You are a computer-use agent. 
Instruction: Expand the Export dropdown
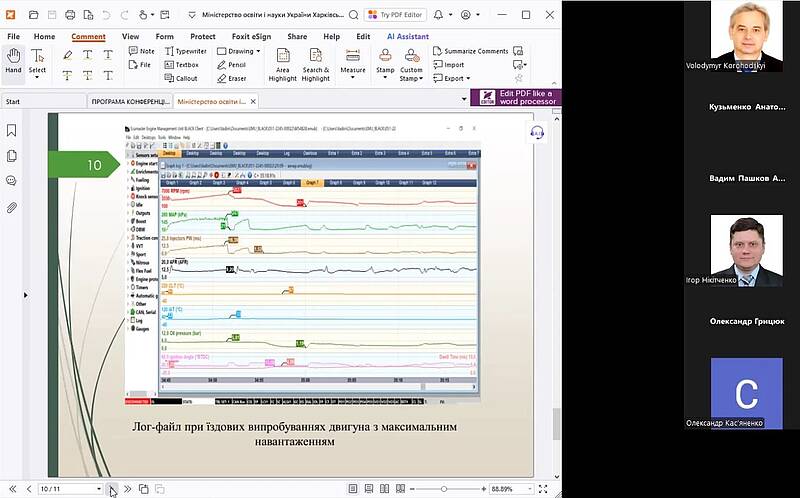[456, 78]
